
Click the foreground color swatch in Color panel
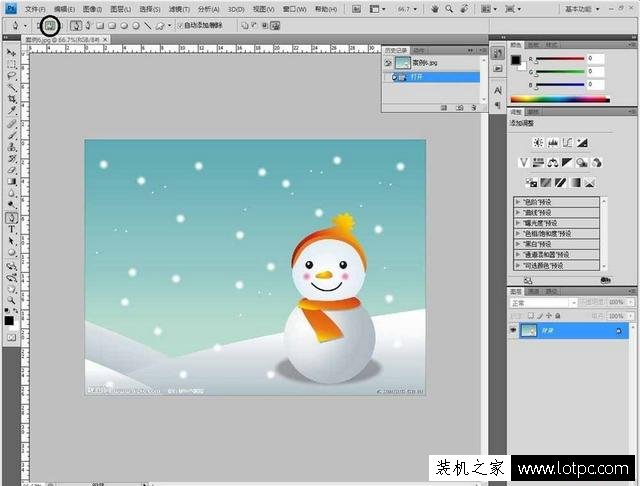tap(516, 60)
